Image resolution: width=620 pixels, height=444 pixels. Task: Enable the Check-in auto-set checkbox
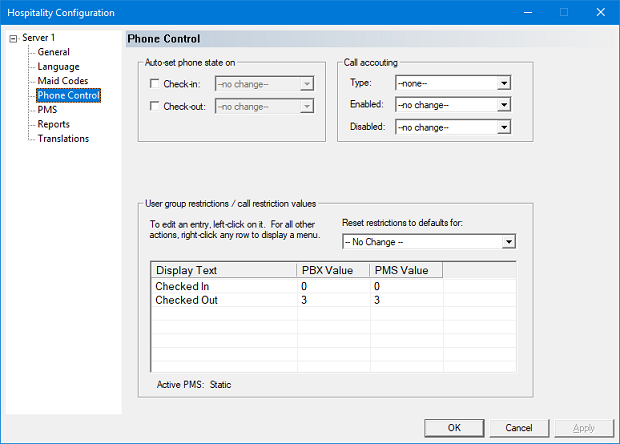(x=154, y=84)
